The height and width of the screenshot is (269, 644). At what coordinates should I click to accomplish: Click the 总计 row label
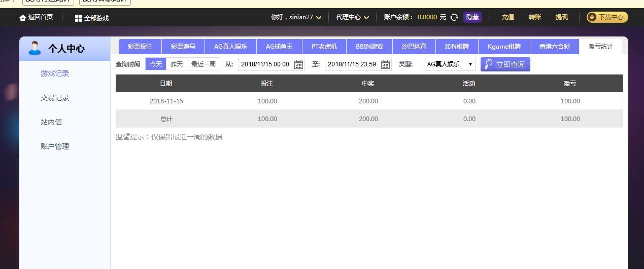click(166, 119)
